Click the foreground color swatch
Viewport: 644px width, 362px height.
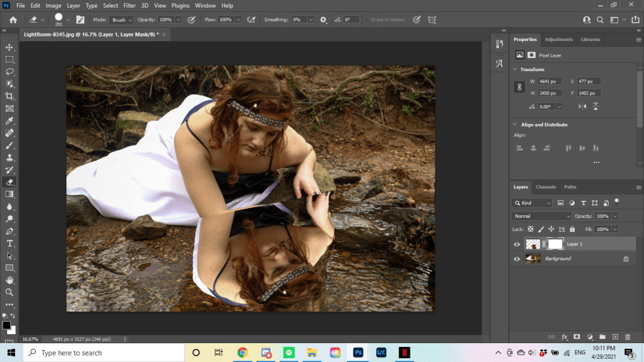[x=6, y=325]
